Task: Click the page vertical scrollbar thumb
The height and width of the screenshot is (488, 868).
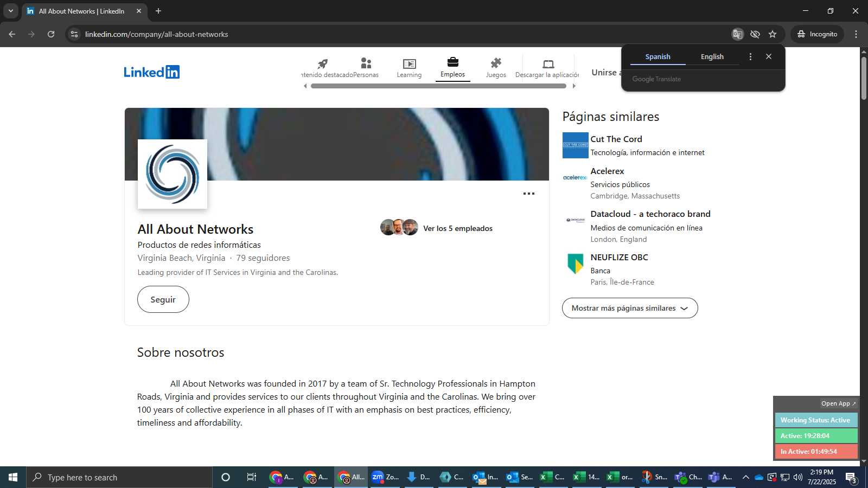Action: point(864,78)
